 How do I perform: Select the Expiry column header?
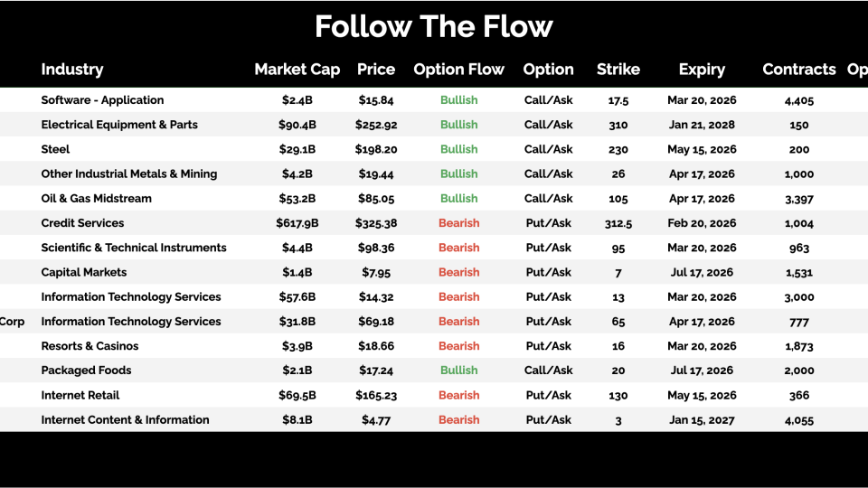pos(702,70)
